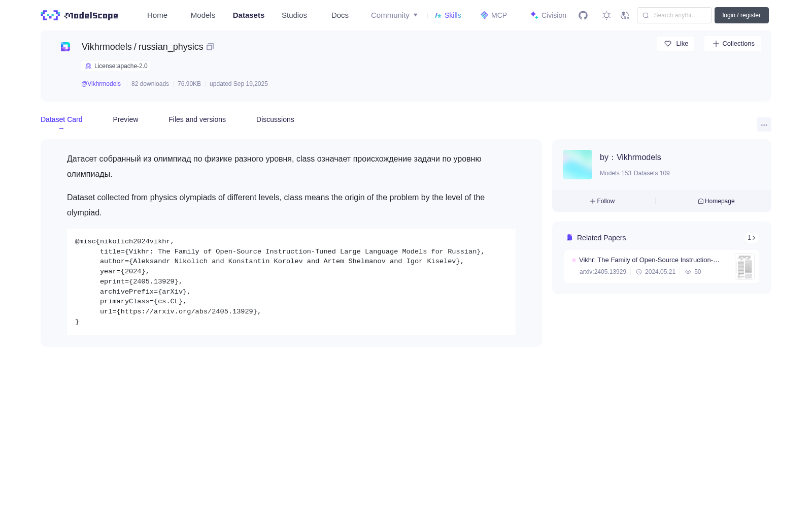Open the Studios menu item
The image size is (812, 508).
[294, 15]
